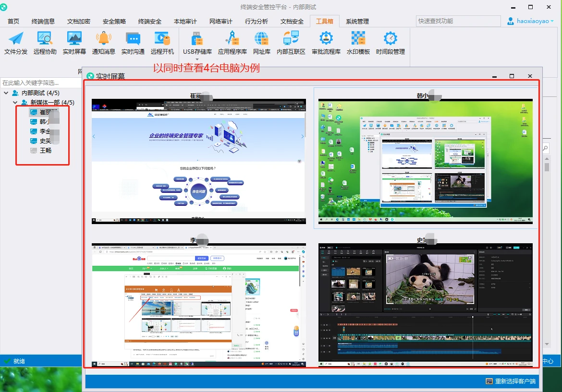Screen dimensions: 562x392
Task: Click the user avatar icon beside haoxiaoyao
Action: (511, 21)
